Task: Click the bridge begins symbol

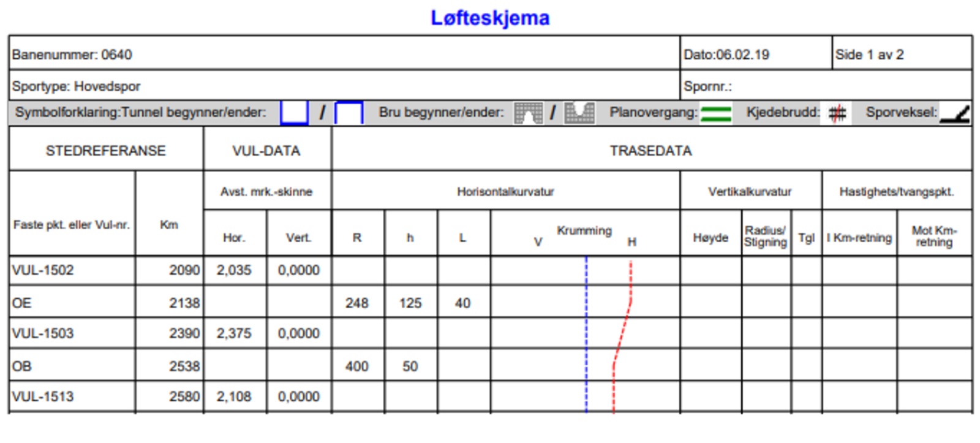Action: click(529, 113)
